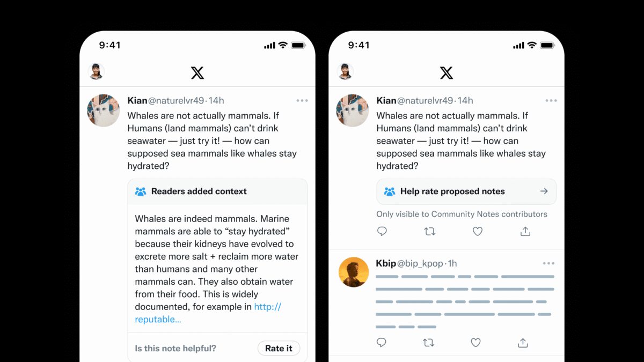Click Kian's cat avatar in left phone
The width and height of the screenshot is (644, 362).
point(104,110)
